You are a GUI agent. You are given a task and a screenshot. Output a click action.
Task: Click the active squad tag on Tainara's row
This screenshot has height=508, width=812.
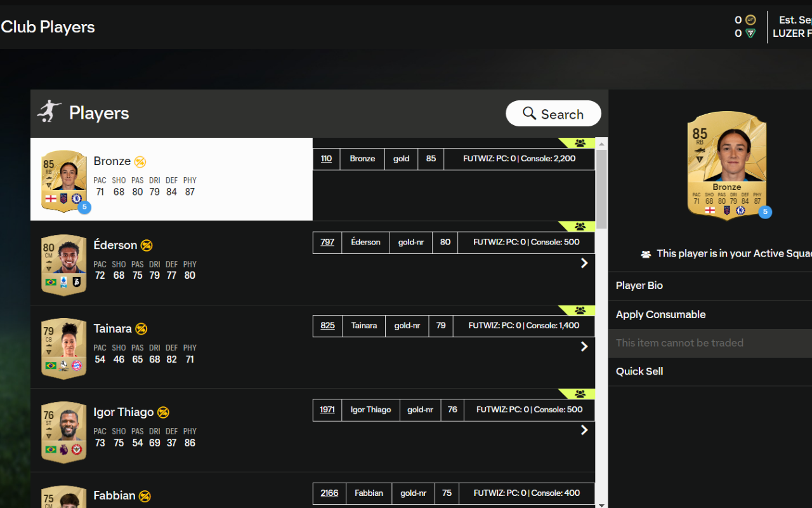click(579, 311)
